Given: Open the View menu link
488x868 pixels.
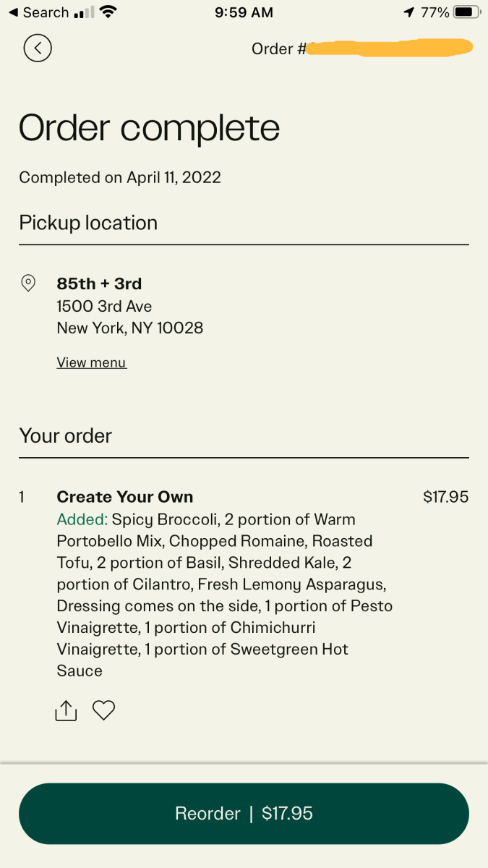Looking at the screenshot, I should (x=92, y=362).
